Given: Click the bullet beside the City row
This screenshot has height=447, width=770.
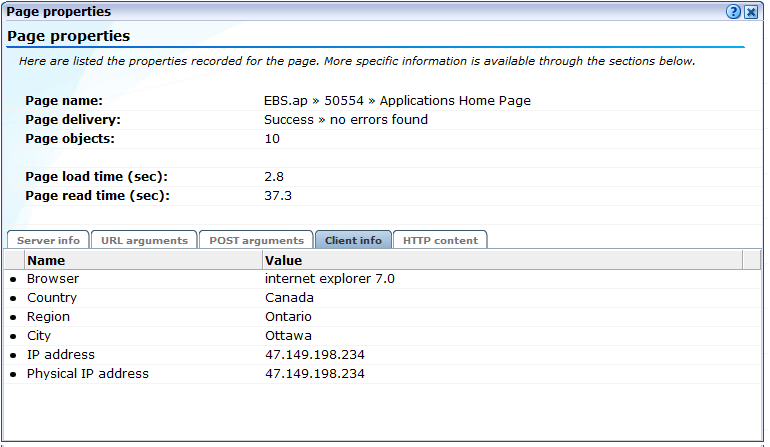Looking at the screenshot, I should (13, 337).
